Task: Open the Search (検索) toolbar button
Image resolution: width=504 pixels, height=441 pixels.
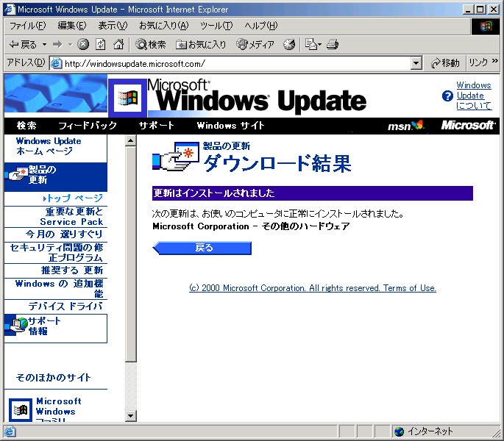Action: (x=150, y=44)
